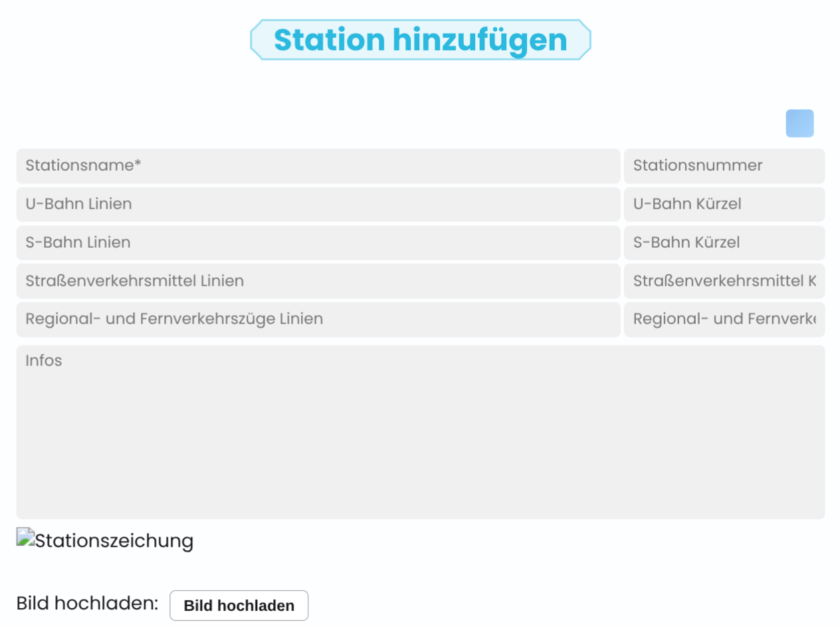Focus the Straßenverkehrsmittel Linien input
Image resolution: width=840 pixels, height=626 pixels.
[318, 281]
